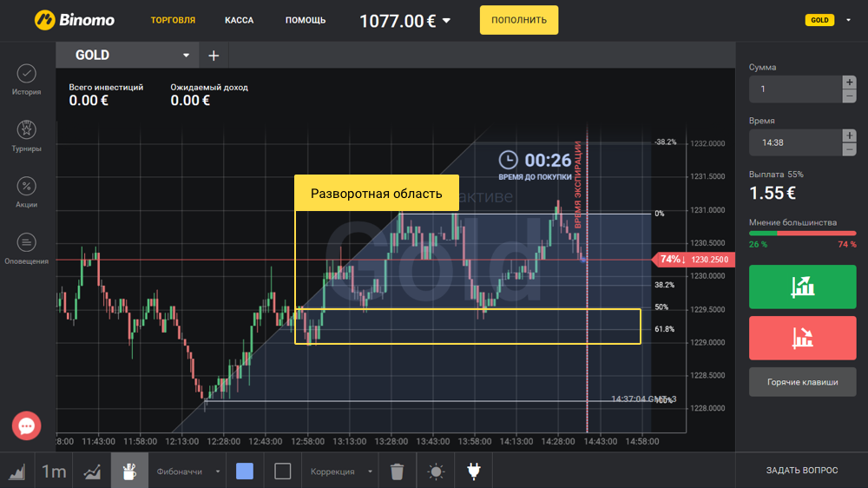Open Горячие клавиши hotkeys
The height and width of the screenshot is (488, 868).
click(x=802, y=382)
